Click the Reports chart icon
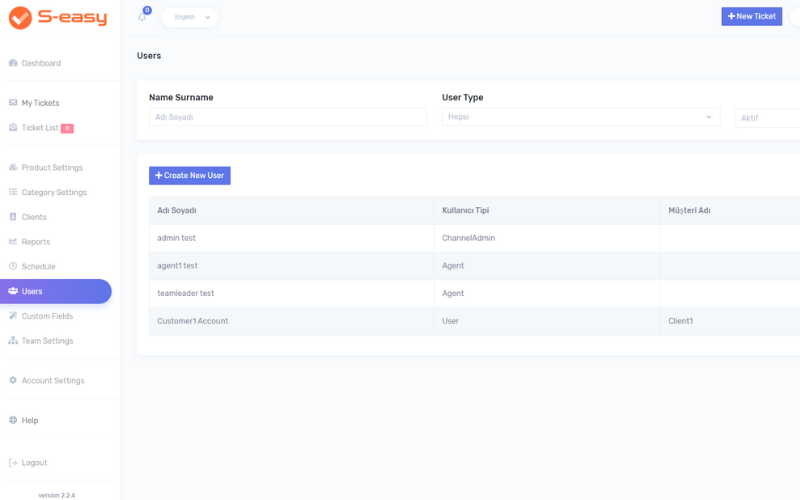Screen dimensions: 800x500 pos(13,241)
